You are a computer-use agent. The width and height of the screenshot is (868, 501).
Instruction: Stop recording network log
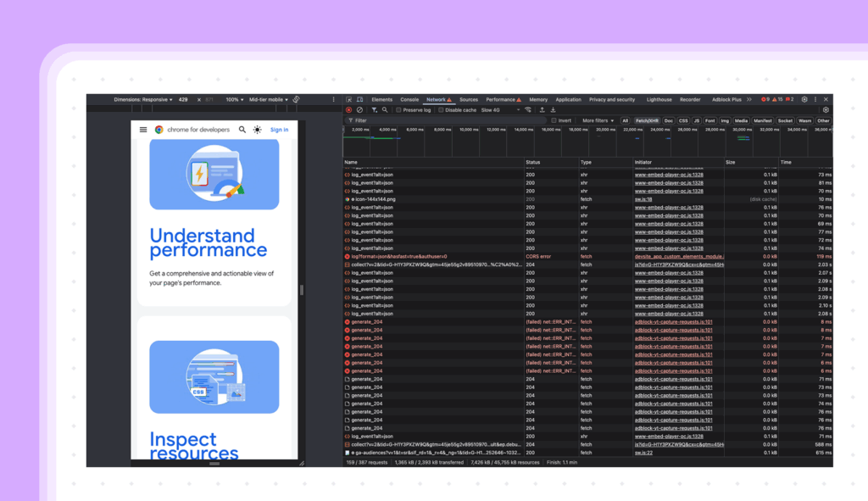348,110
